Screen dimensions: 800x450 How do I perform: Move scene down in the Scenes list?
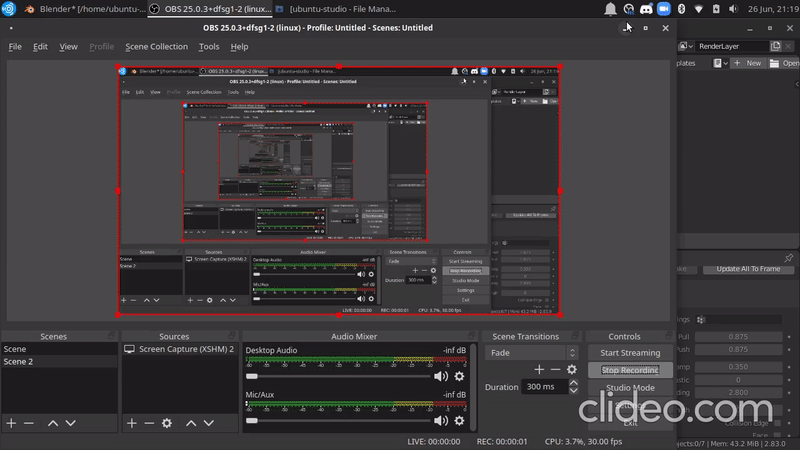coord(70,423)
